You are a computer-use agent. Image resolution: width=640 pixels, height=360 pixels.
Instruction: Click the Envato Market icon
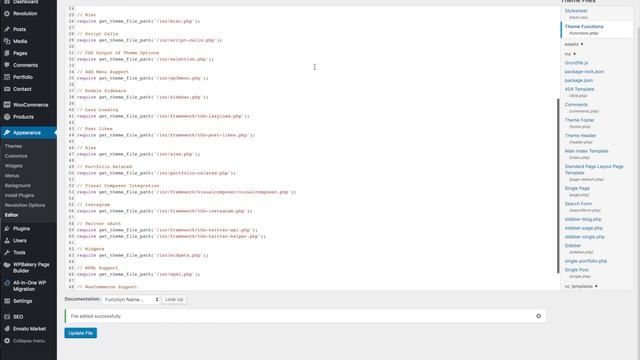click(7, 329)
